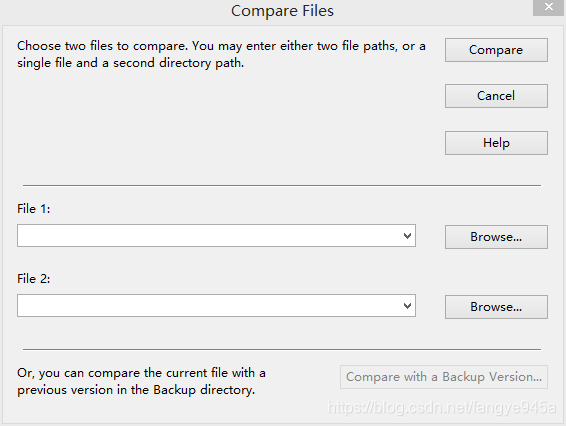
Task: Click the Compare Files title bar
Action: (282, 11)
